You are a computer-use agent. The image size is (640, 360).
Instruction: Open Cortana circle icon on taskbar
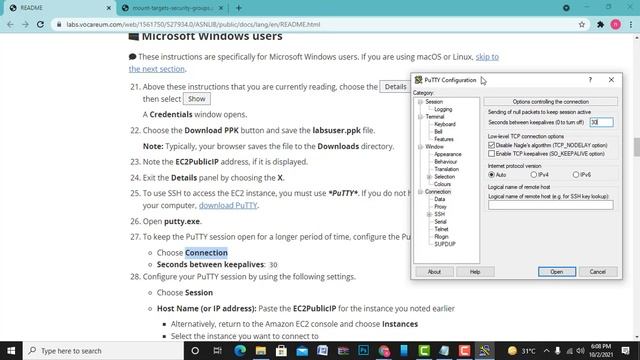(x=195, y=351)
